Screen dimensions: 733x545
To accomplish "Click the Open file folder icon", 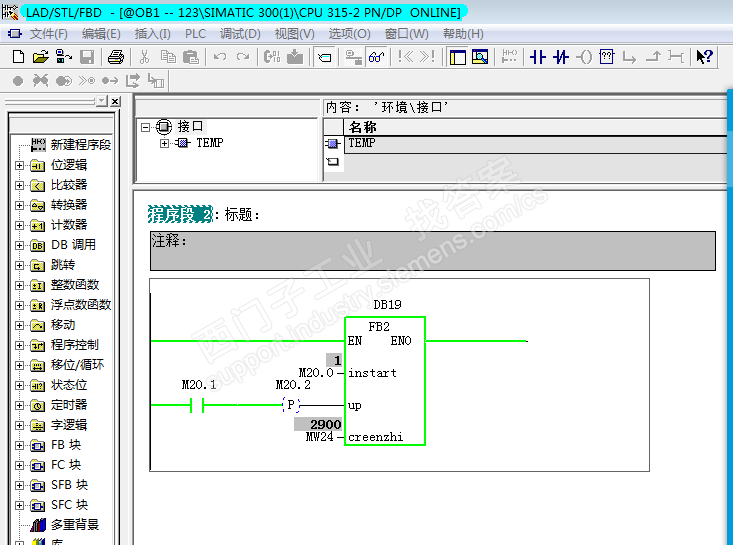I will click(x=40, y=57).
